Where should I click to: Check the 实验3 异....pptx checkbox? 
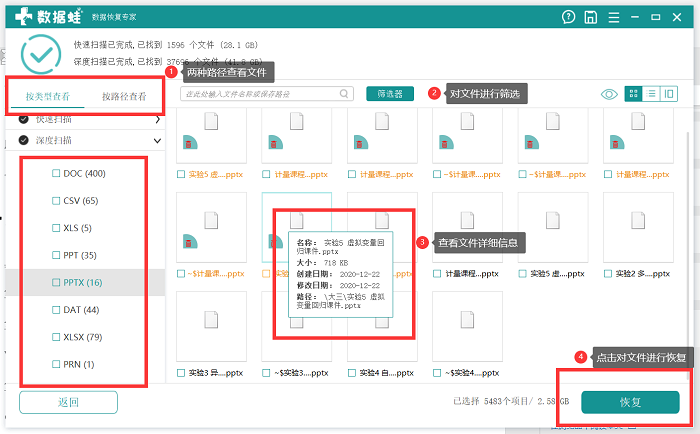[181, 372]
